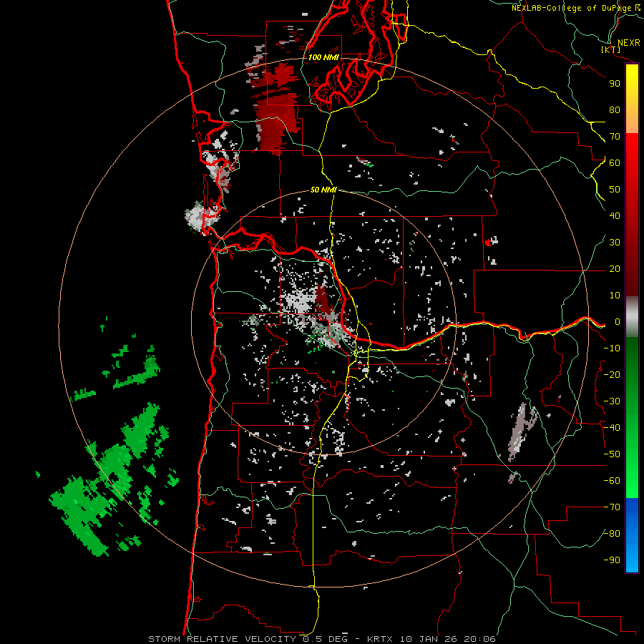644x644 pixels.
Task: Click the -20 value on velocity scale
Action: 612,374
